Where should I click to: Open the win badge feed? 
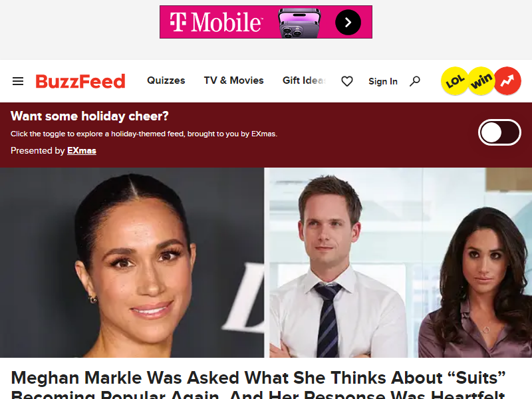(481, 81)
